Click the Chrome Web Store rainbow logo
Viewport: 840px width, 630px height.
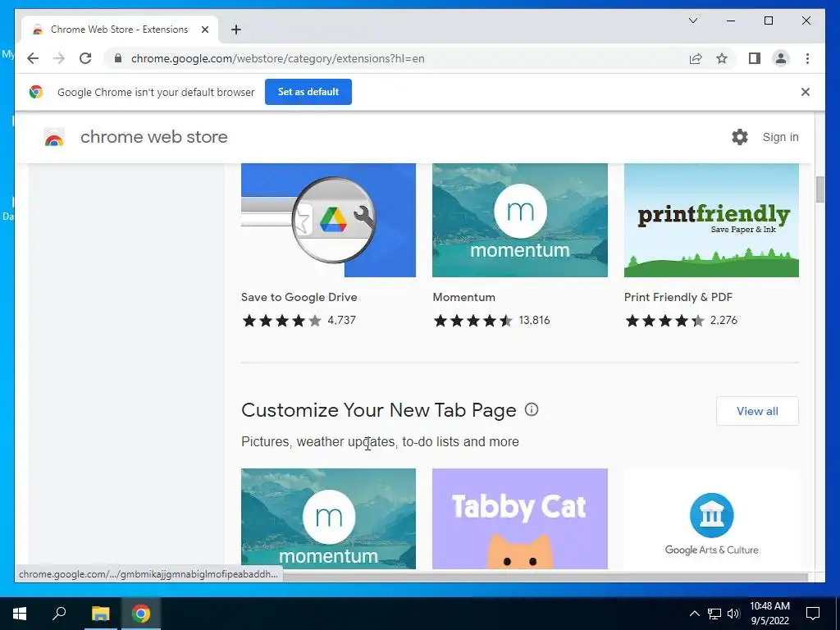(53, 137)
